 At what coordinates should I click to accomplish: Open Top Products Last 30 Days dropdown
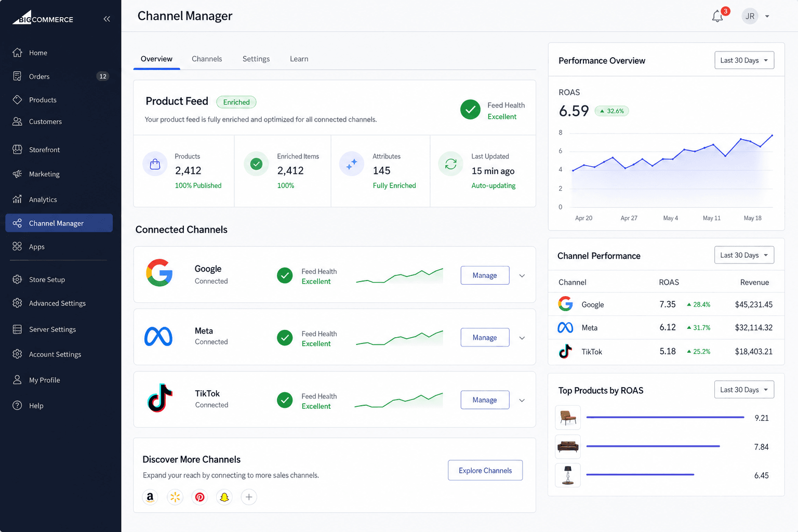click(x=744, y=390)
